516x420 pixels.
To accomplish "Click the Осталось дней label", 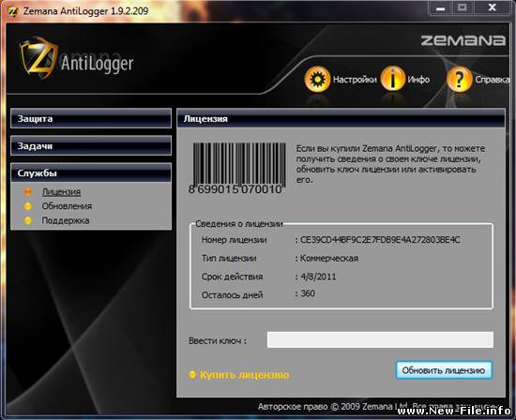I will click(x=232, y=295).
